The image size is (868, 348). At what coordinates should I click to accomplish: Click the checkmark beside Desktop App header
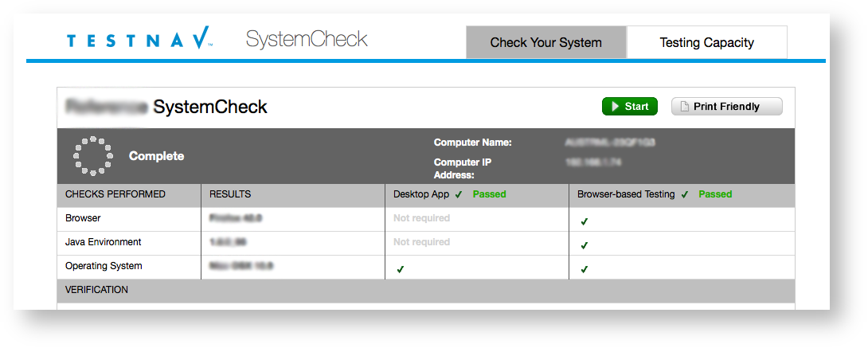tap(459, 194)
